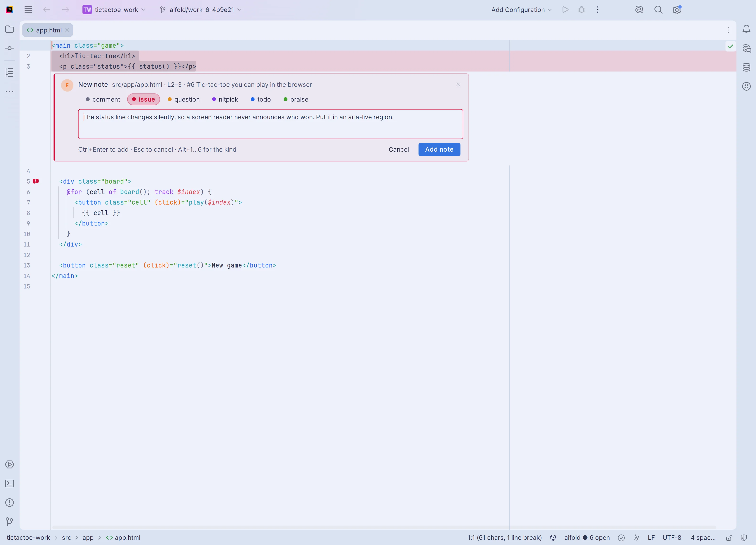756x545 pixels.
Task: Click the 'New game' button text in code
Action: [227, 265]
